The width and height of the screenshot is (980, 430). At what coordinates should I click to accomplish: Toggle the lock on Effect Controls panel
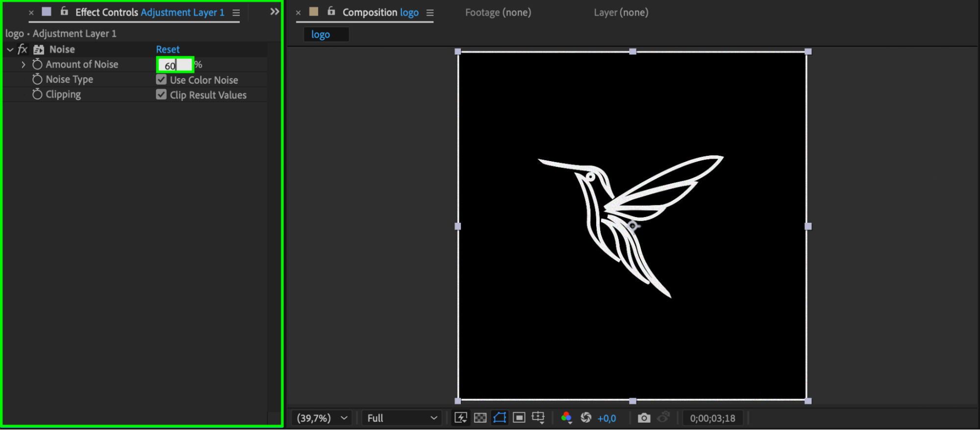(x=64, y=12)
